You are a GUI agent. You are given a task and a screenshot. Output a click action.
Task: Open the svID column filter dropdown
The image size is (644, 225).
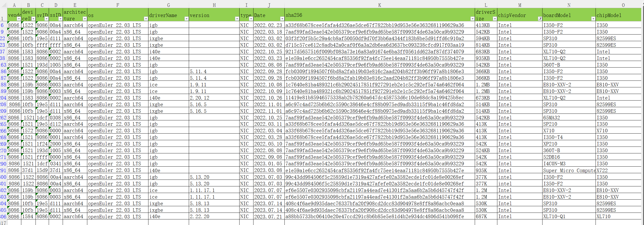46,19
